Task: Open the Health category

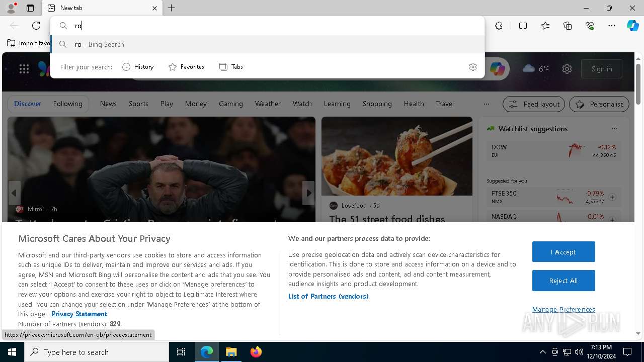Action: [414, 104]
